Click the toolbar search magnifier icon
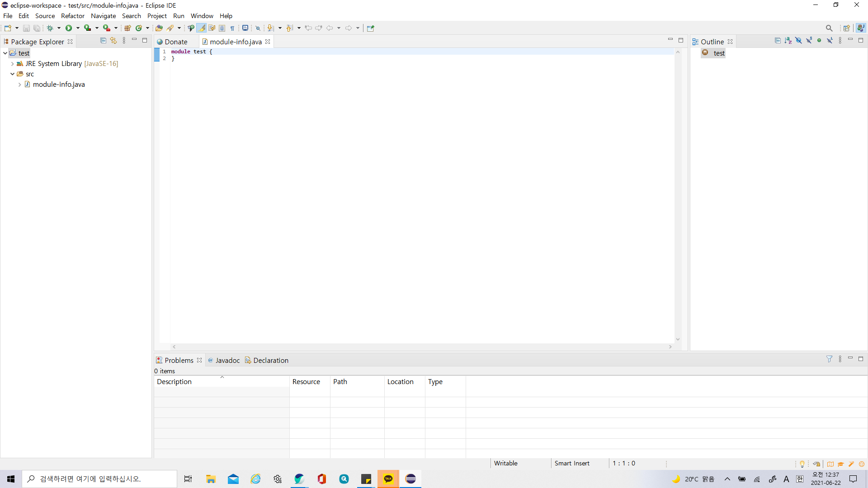The image size is (868, 488). 829,28
